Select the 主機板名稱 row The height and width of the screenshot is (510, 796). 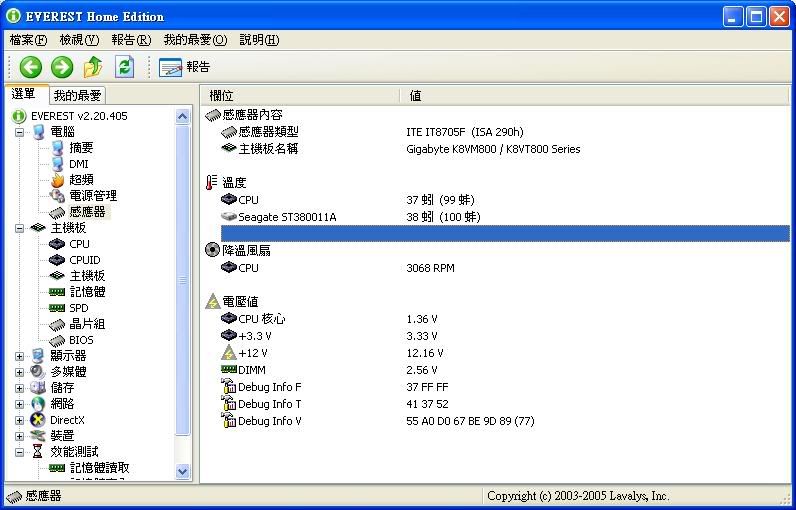505,149
